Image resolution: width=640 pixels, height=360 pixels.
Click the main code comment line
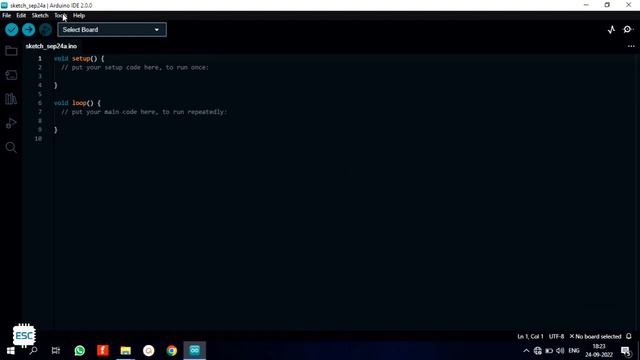pyautogui.click(x=144, y=112)
